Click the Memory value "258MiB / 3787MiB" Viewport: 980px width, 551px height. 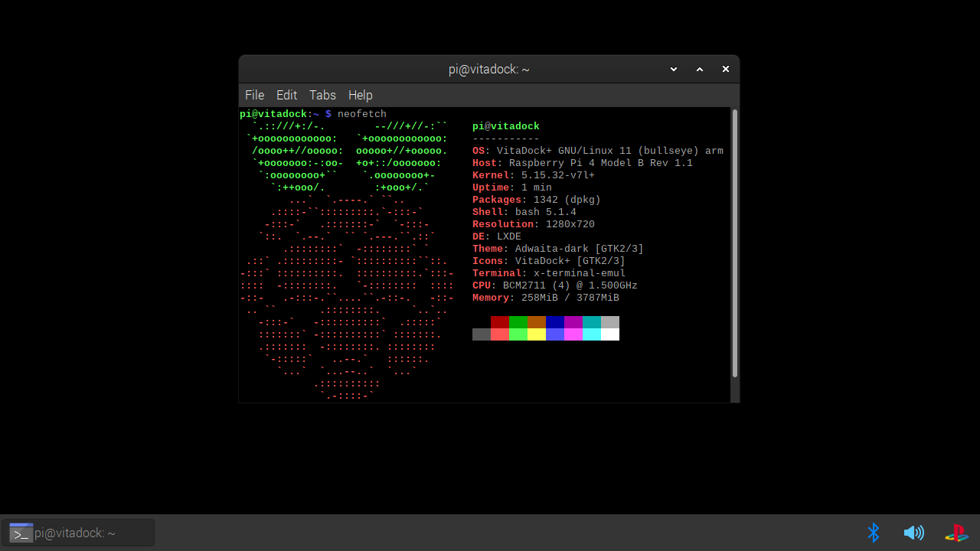tap(570, 298)
